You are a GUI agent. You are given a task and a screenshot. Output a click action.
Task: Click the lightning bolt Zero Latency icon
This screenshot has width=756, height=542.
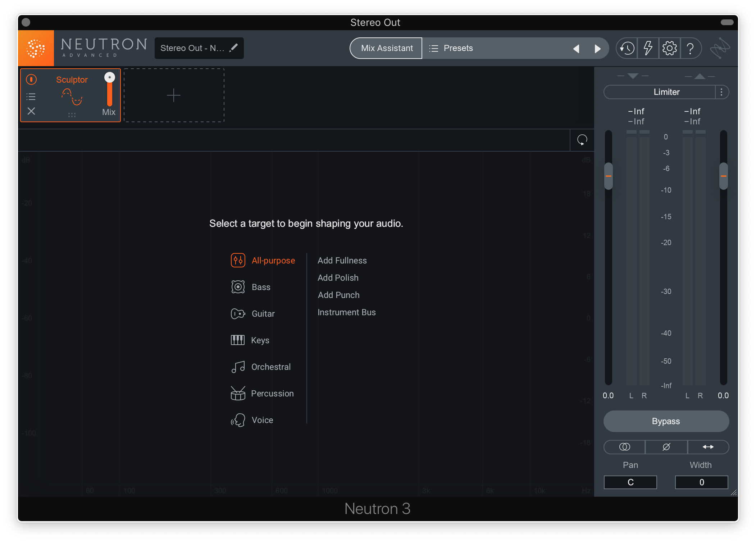[x=648, y=48]
